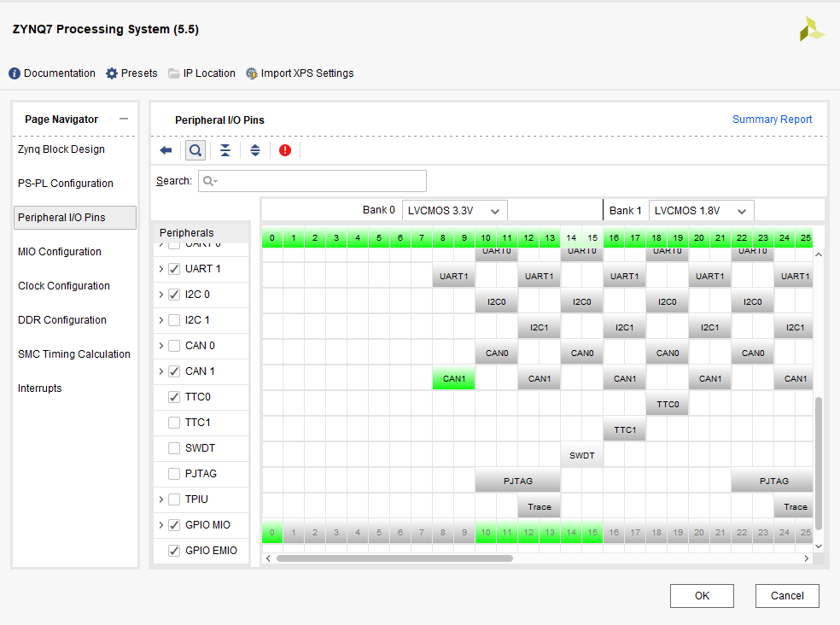Uncheck the I2C 0 checkbox

tap(174, 295)
